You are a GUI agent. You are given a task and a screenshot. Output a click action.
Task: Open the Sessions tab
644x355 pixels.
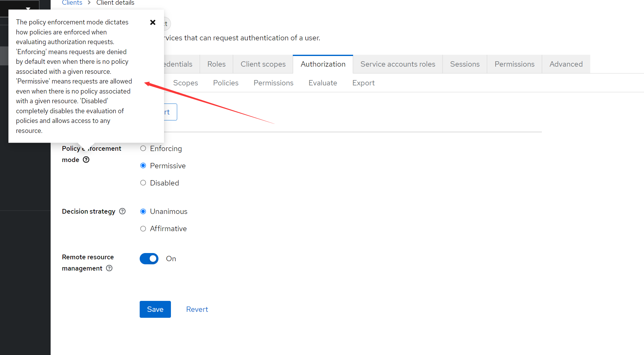click(465, 64)
